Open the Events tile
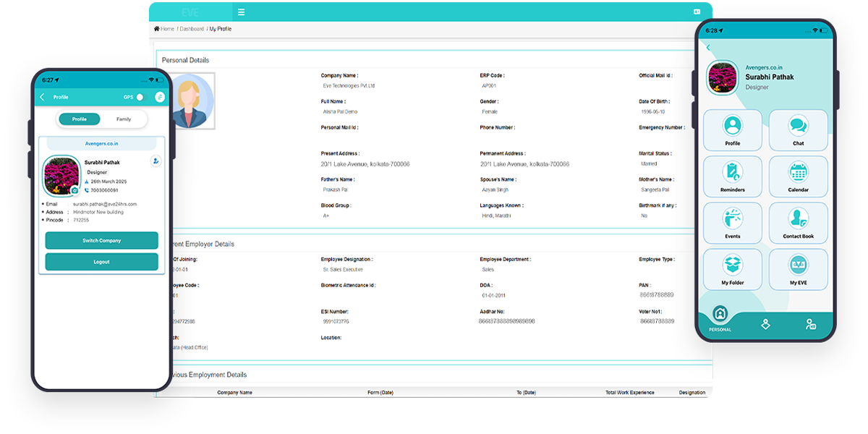The width and height of the screenshot is (868, 434). coord(732,223)
